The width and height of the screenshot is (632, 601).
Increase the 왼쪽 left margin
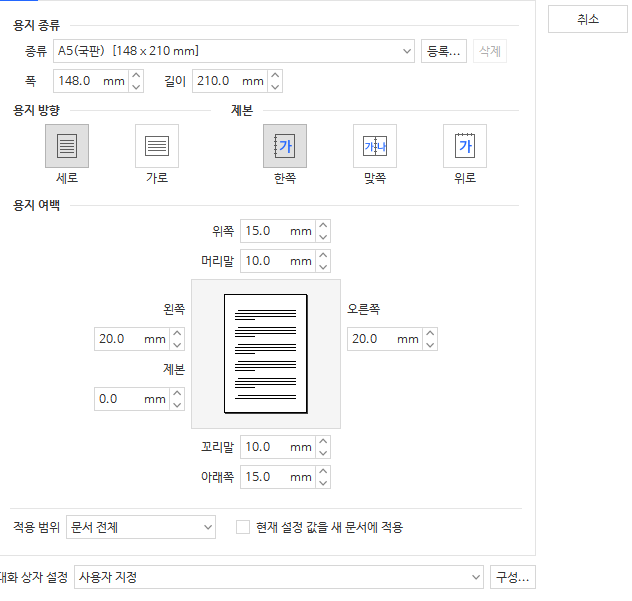click(x=177, y=333)
